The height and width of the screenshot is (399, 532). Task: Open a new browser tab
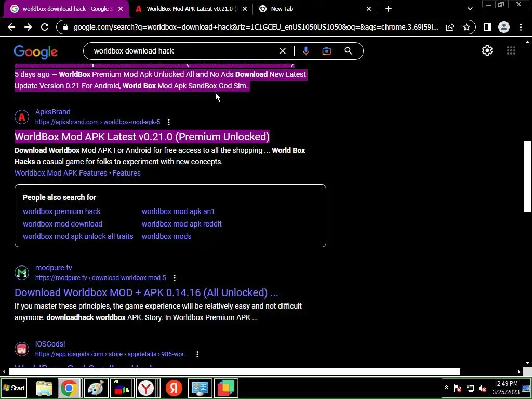(389, 9)
